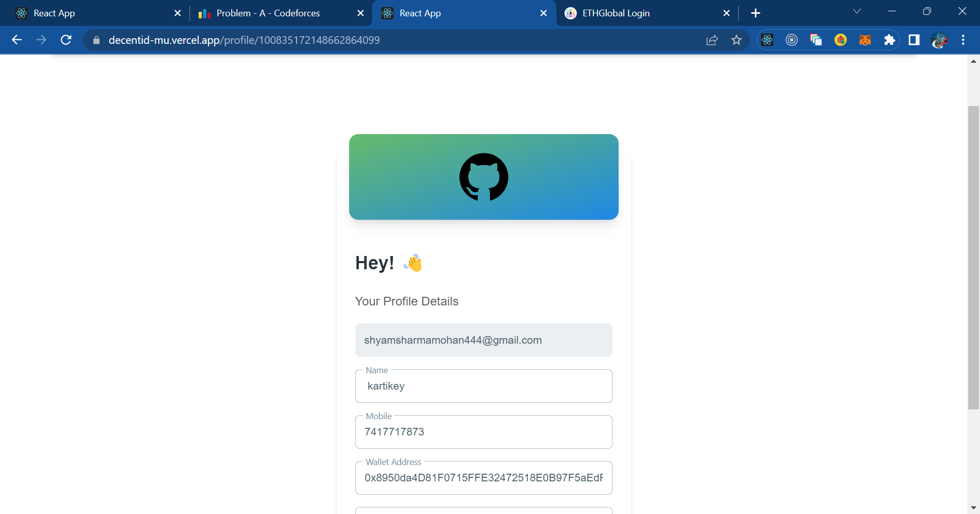980x514 pixels.
Task: Click the Mobile number field
Action: [x=484, y=432]
